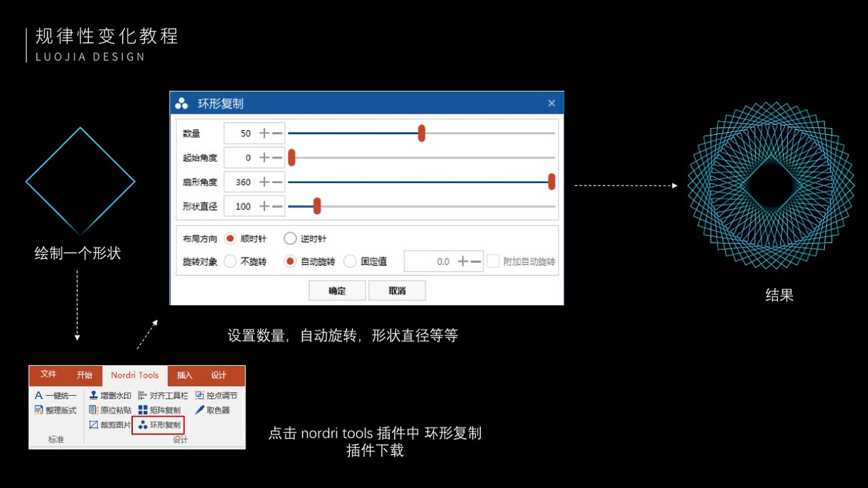Select the 逆时针 counterclockwise radio button

tap(290, 239)
